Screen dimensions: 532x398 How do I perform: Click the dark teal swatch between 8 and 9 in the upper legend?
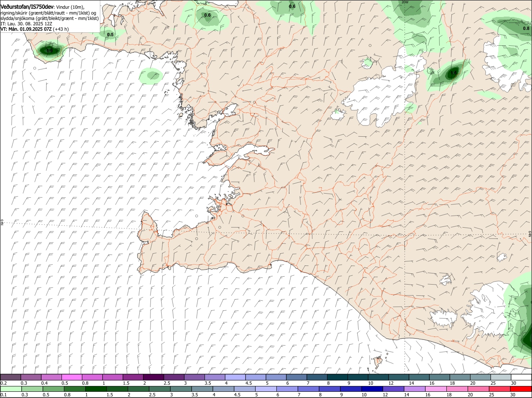point(337,377)
